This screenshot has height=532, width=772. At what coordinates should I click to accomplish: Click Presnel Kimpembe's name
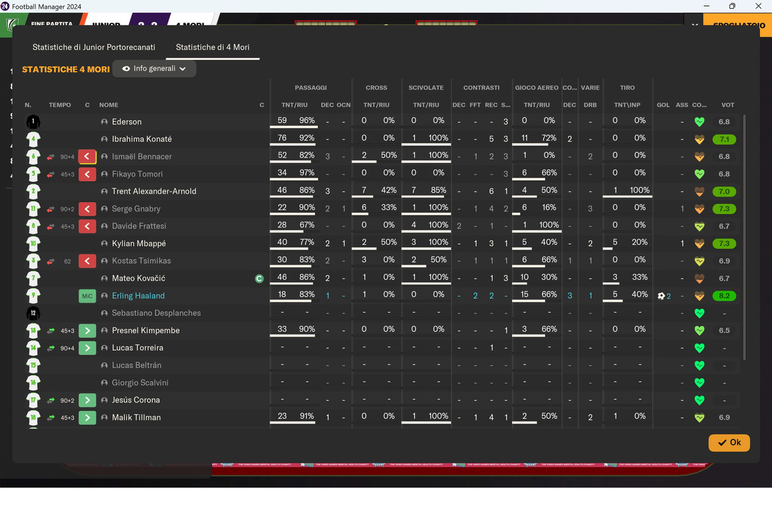(x=146, y=331)
